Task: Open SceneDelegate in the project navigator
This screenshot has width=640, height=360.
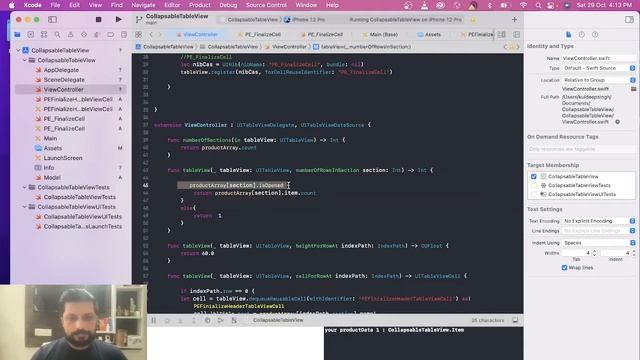Action: pos(64,80)
